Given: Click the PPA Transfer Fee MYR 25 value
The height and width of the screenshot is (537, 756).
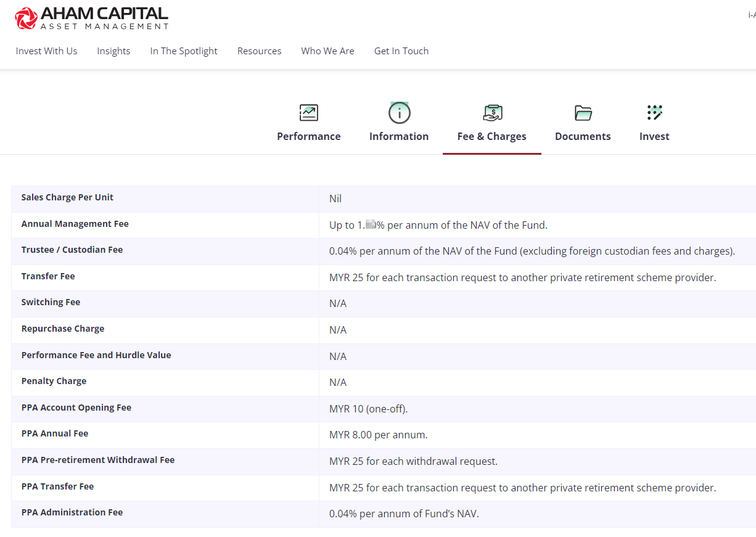Looking at the screenshot, I should pos(523,488).
